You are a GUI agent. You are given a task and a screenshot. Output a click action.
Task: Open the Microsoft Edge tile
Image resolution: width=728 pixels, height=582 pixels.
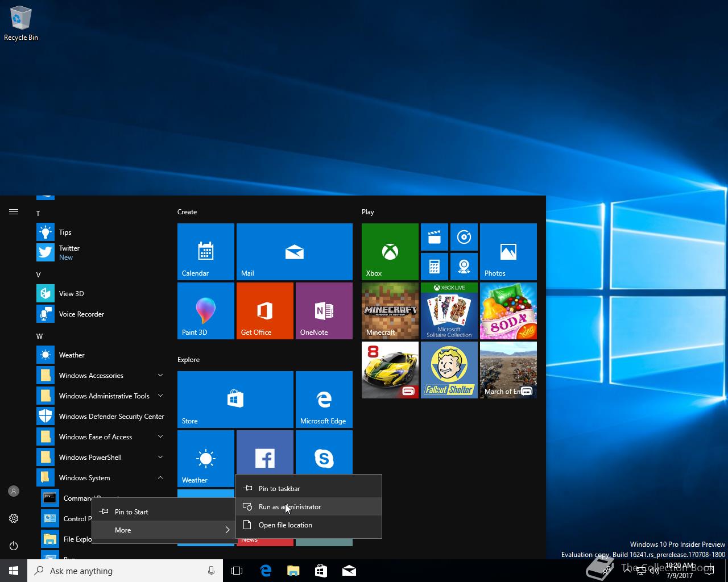coord(324,400)
